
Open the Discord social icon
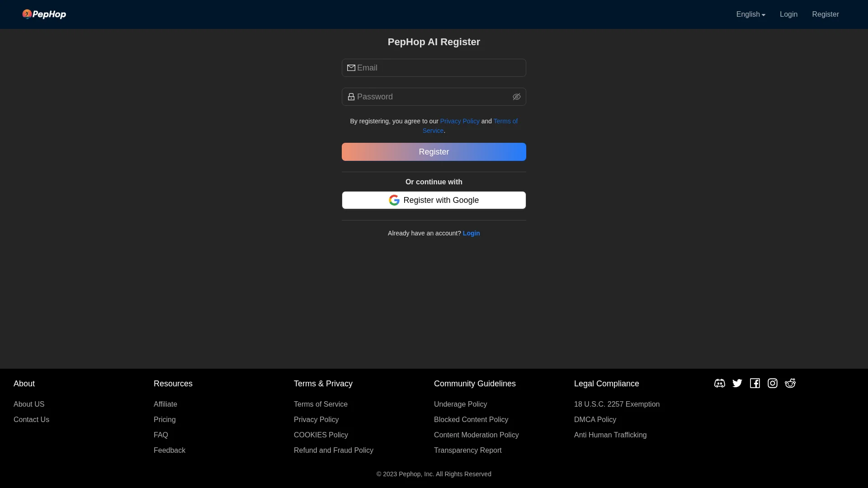(720, 383)
